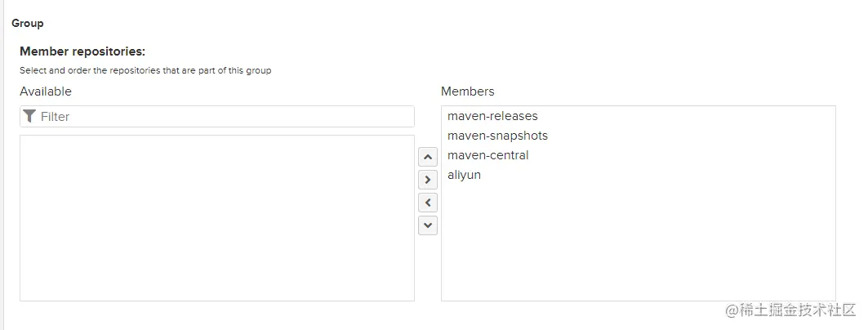
Task: Click the select and order helper text
Action: pos(145,70)
